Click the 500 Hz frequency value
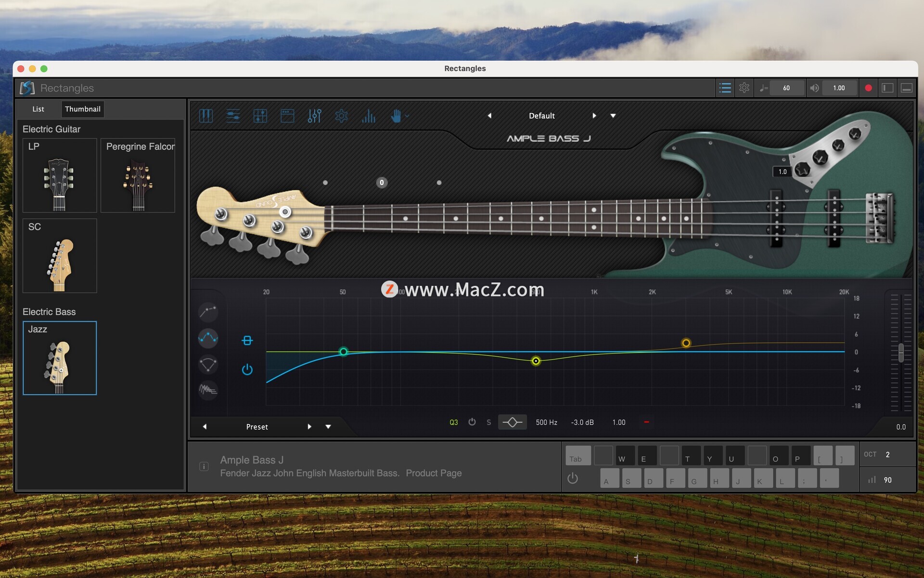This screenshot has height=578, width=924. pyautogui.click(x=546, y=422)
